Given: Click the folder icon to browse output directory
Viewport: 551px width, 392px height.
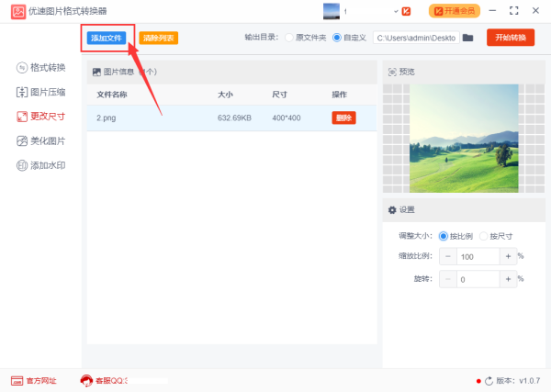Looking at the screenshot, I should point(467,38).
